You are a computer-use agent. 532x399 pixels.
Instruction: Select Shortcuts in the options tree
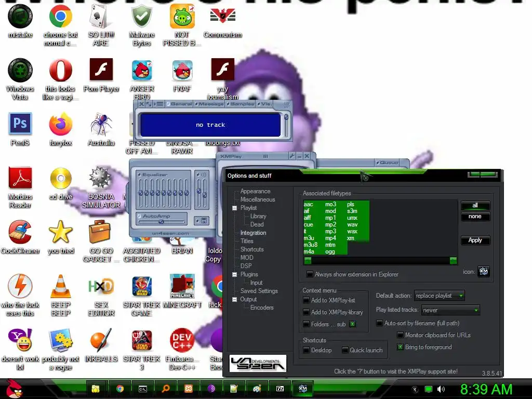(x=252, y=249)
